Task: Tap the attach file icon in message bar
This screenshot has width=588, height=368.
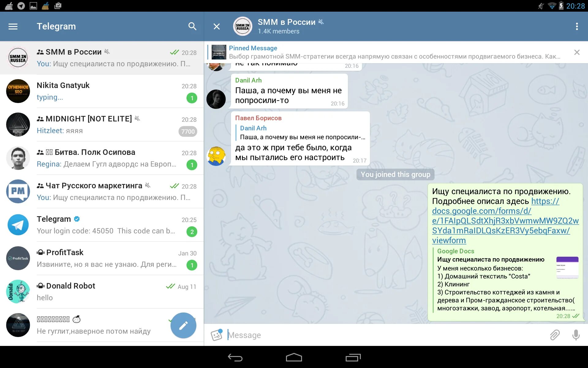Action: coord(555,334)
